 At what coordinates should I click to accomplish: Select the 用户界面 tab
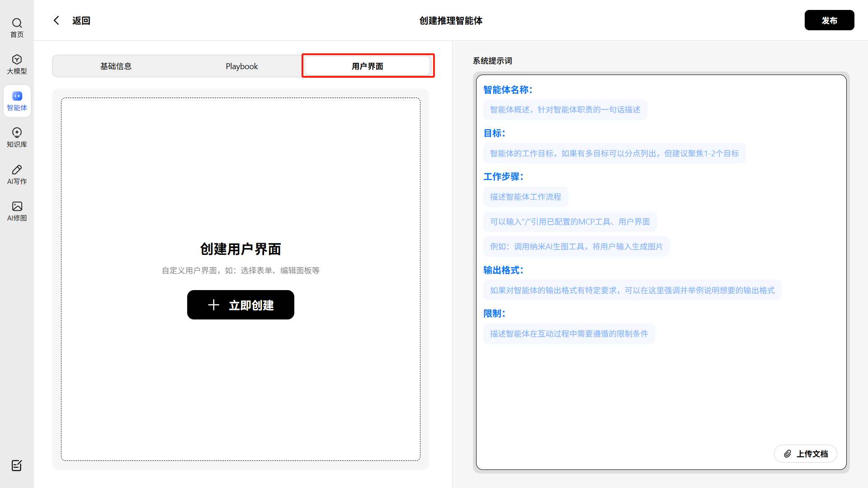point(368,66)
